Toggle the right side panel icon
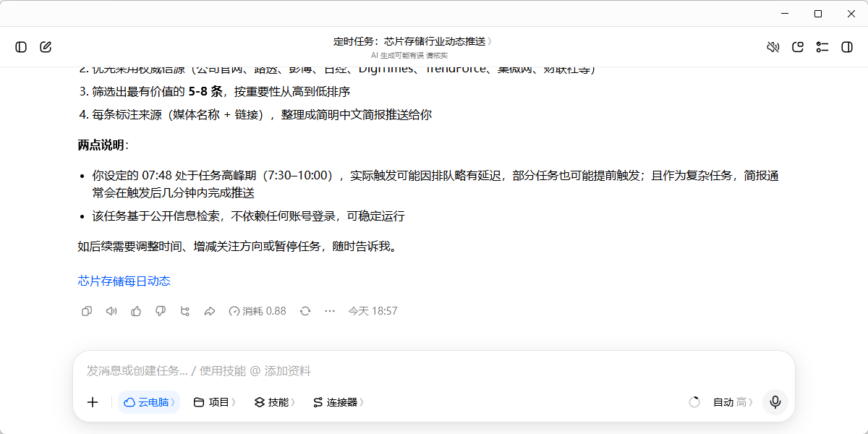This screenshot has height=434, width=868. click(x=847, y=47)
